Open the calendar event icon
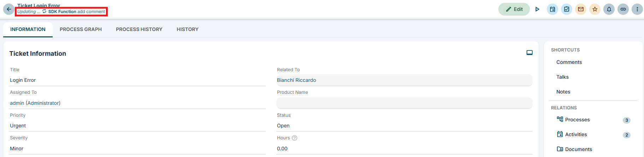644x157 pixels. pos(552,9)
